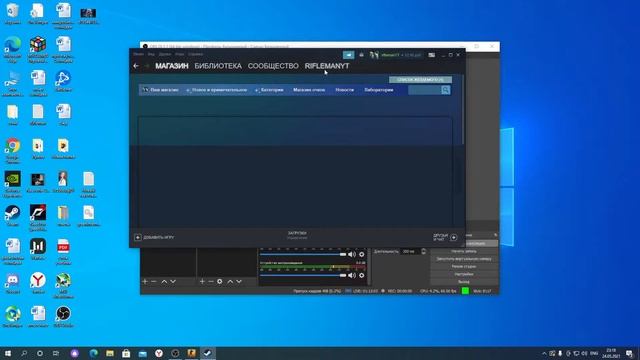Viewport: 640px width, 360px height.
Task: Click Запустить виртуальную камеру in OBS
Action: click(x=464, y=259)
